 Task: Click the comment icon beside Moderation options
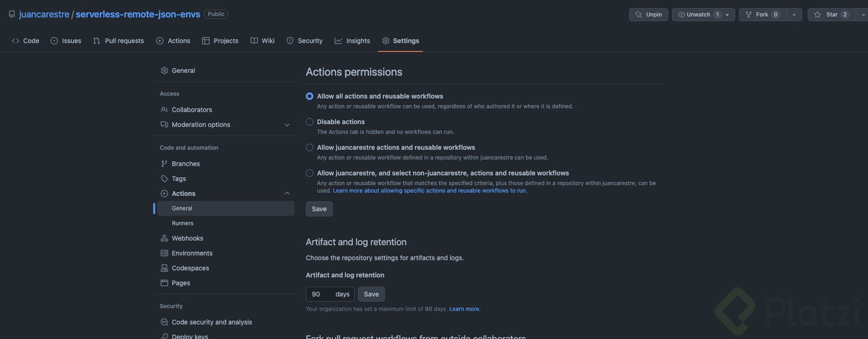pos(164,125)
